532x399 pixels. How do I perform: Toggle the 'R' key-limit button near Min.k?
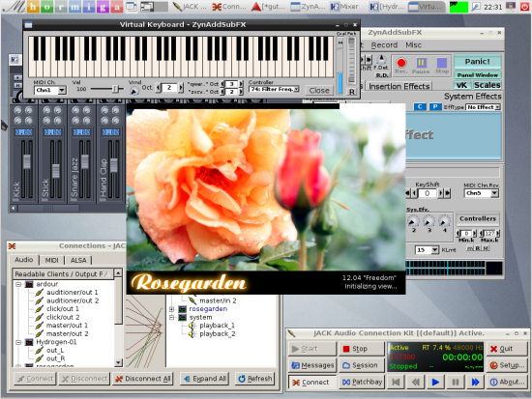[x=478, y=248]
